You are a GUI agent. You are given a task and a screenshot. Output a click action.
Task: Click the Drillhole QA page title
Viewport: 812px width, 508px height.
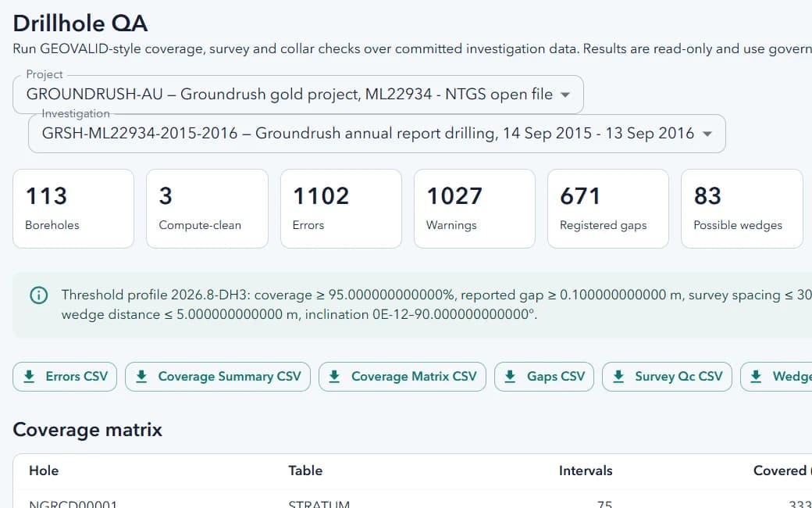(x=80, y=23)
